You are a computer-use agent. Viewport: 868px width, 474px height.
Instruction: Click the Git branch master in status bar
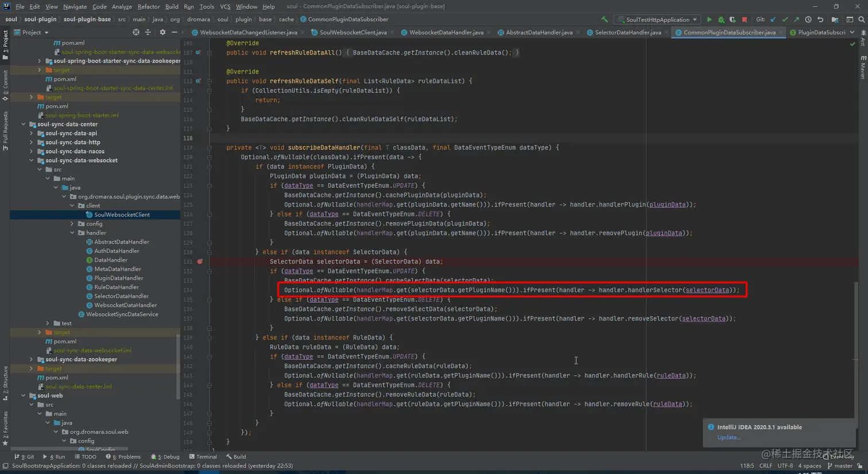839,466
